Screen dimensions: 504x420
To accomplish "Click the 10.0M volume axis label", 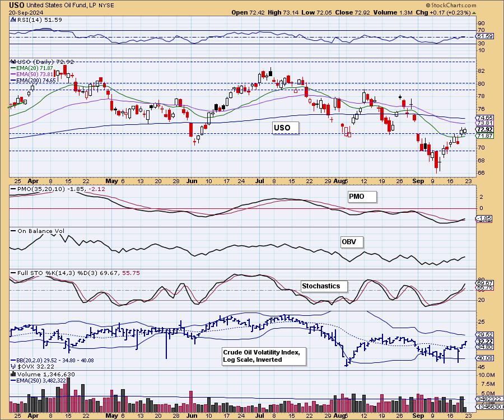I will 487,375.
